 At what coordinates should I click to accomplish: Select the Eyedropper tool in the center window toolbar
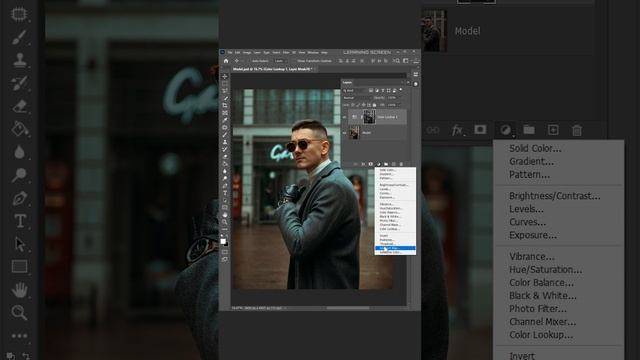click(x=224, y=120)
